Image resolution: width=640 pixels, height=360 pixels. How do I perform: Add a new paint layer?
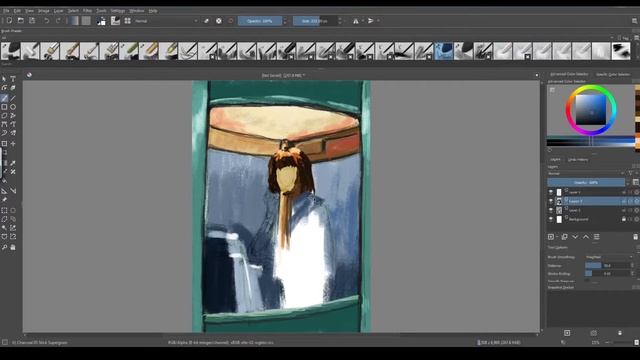[551, 237]
